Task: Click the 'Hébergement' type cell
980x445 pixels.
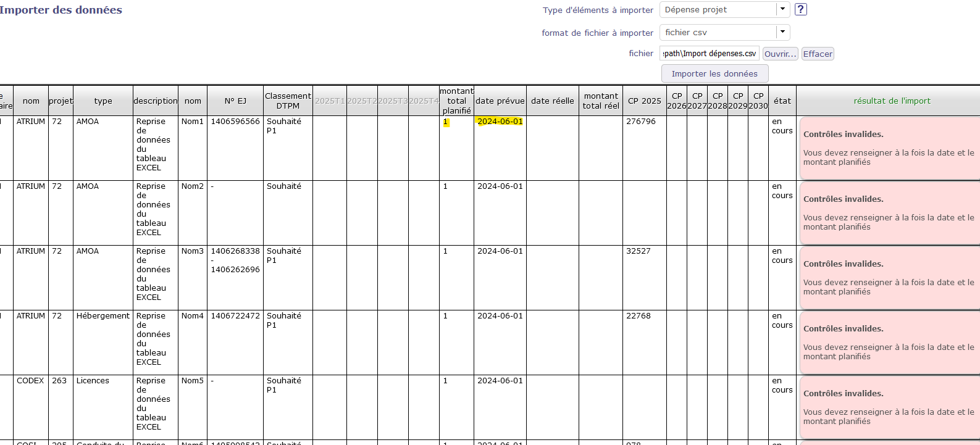Action: [103, 316]
